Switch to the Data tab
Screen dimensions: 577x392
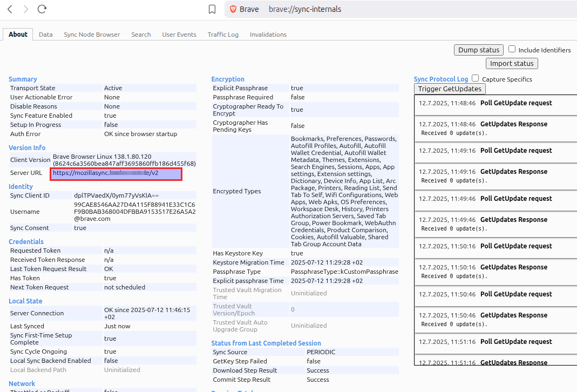(46, 35)
